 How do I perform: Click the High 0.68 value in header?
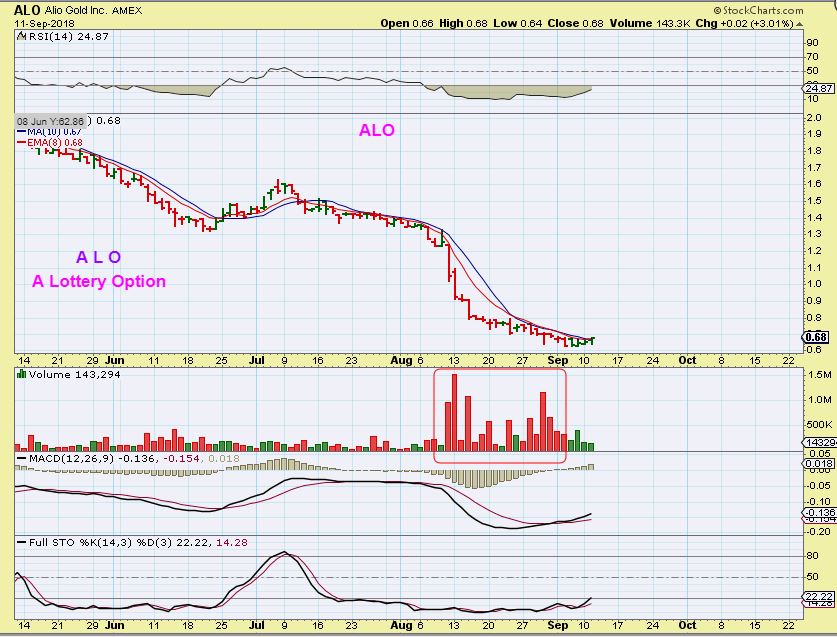point(463,23)
